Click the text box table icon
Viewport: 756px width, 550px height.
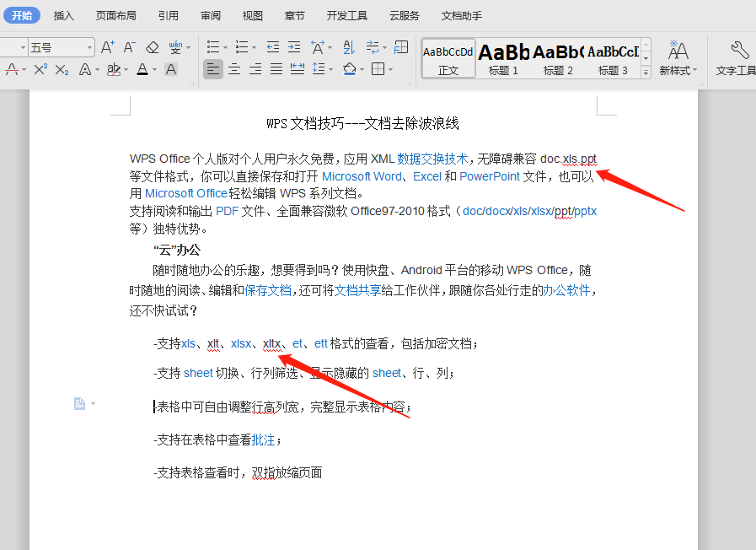point(401,47)
